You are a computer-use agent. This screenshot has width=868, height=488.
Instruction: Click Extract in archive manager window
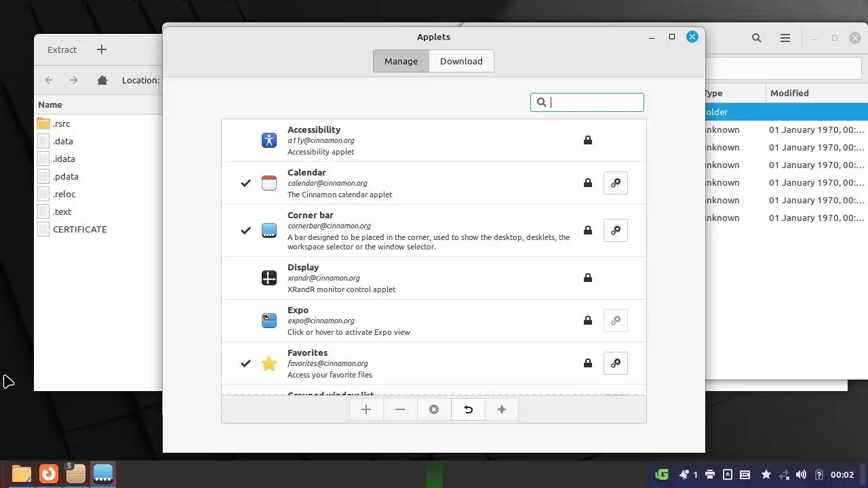tap(62, 49)
